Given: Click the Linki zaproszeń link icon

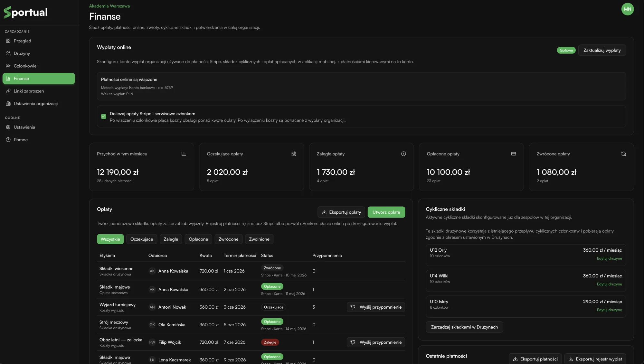Looking at the screenshot, I should [x=8, y=91].
